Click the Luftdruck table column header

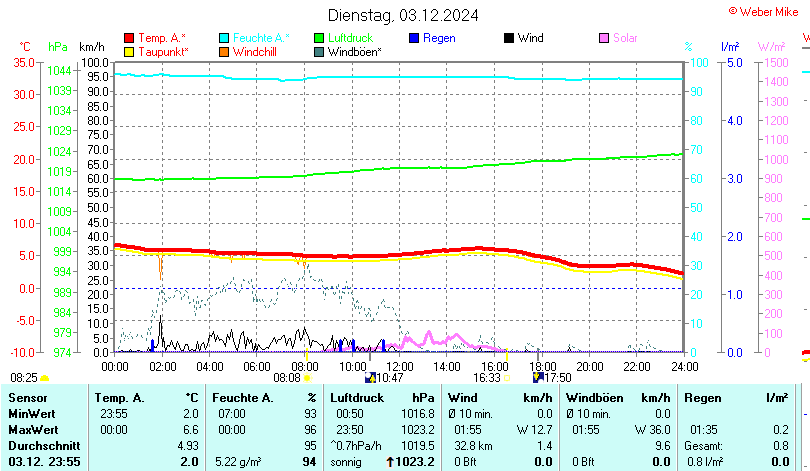click(357, 398)
